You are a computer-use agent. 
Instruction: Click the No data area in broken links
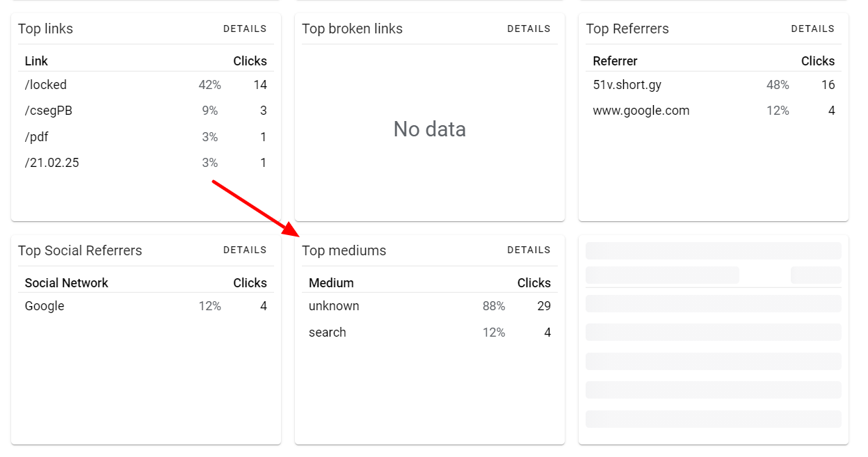pos(429,129)
